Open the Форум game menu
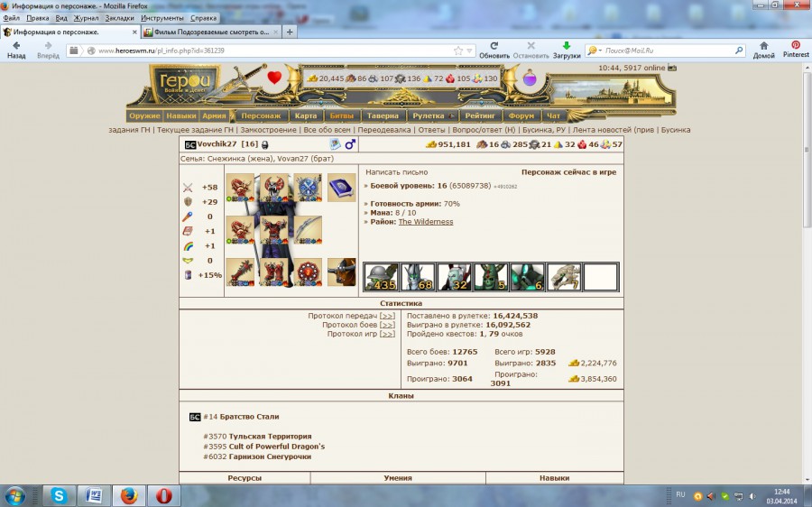812x507 pixels. [x=521, y=115]
